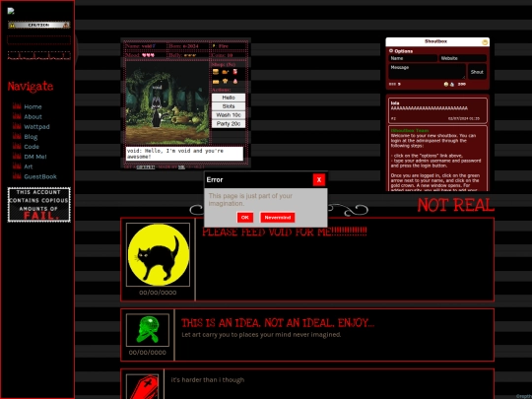Click the crown icon beside Art
This screenshot has height=399, width=532.
tap(17, 166)
